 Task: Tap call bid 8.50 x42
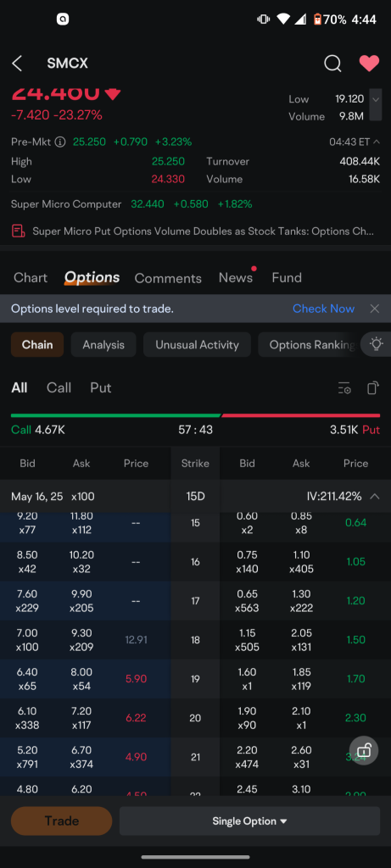pyautogui.click(x=27, y=561)
